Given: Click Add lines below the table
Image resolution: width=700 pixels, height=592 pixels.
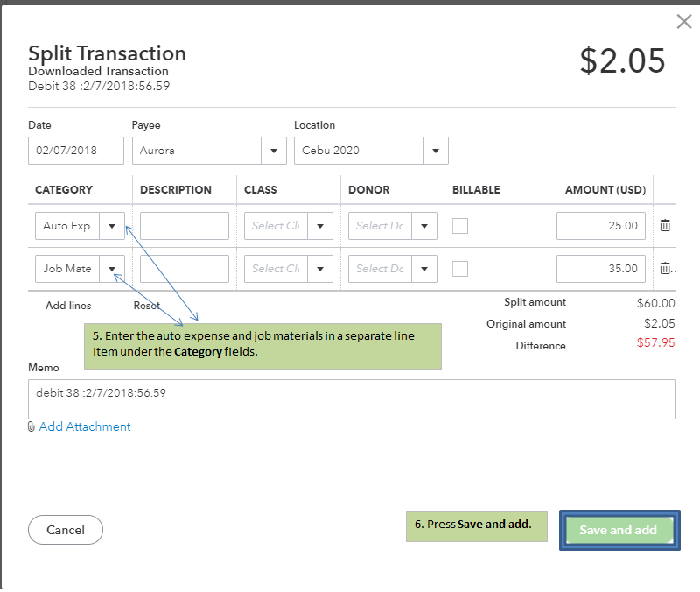Looking at the screenshot, I should (x=68, y=306).
